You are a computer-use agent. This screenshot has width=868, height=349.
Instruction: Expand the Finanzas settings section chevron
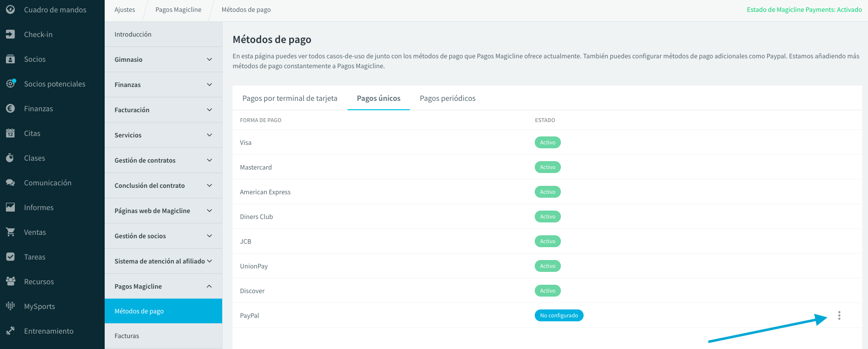tap(209, 85)
